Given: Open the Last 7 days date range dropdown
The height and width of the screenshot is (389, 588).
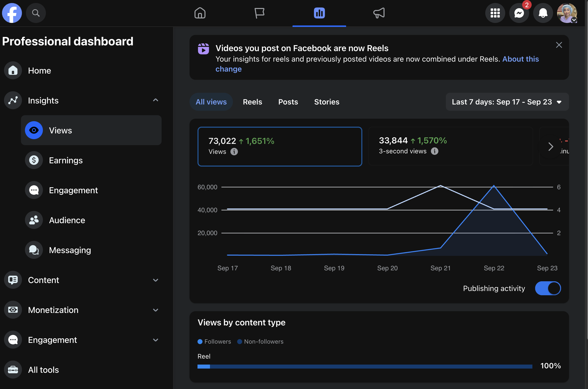Looking at the screenshot, I should point(507,102).
